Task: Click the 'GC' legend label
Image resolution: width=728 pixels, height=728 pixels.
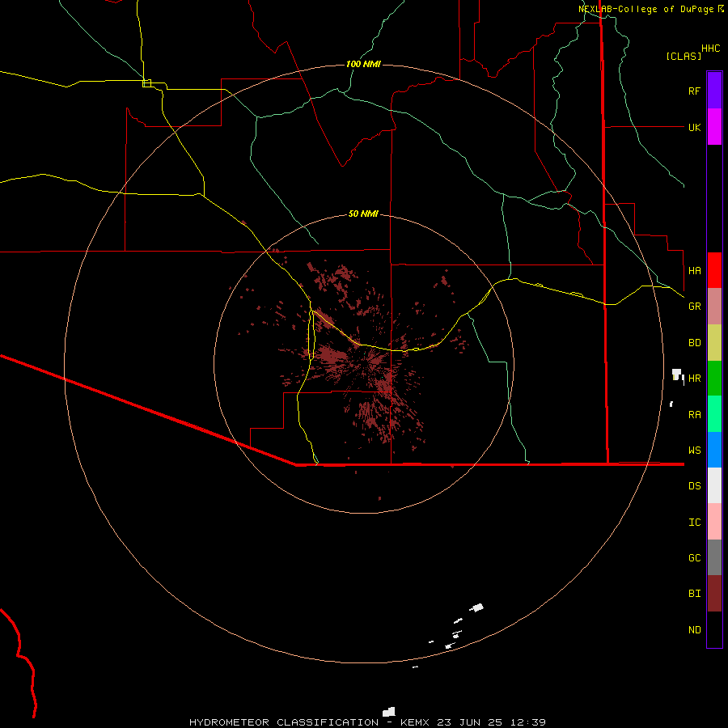Action: click(694, 557)
